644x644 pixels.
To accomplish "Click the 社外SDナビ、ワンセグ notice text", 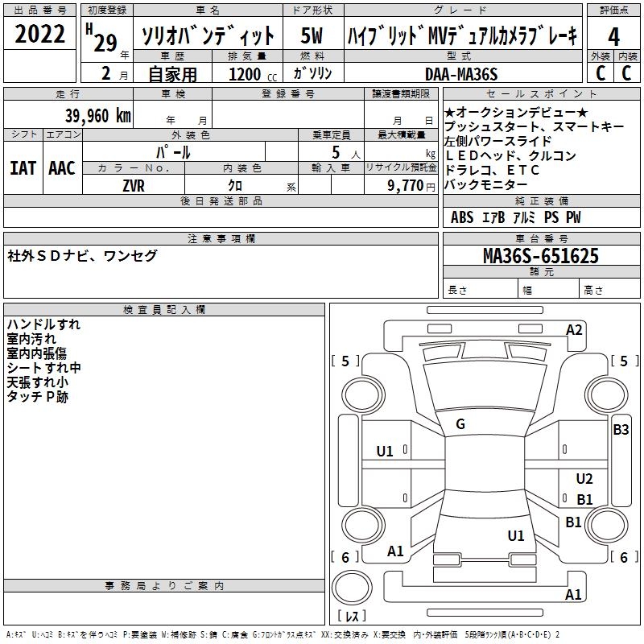I will (82, 256).
